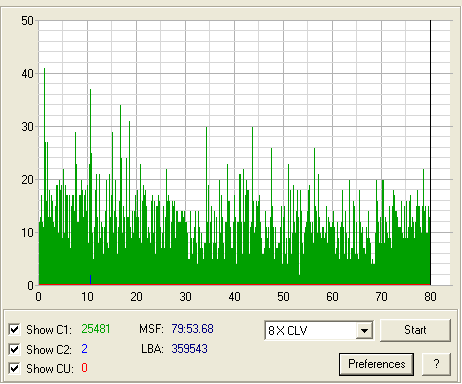Click the Show C1 label text
This screenshot has width=462, height=384.
tap(49, 330)
